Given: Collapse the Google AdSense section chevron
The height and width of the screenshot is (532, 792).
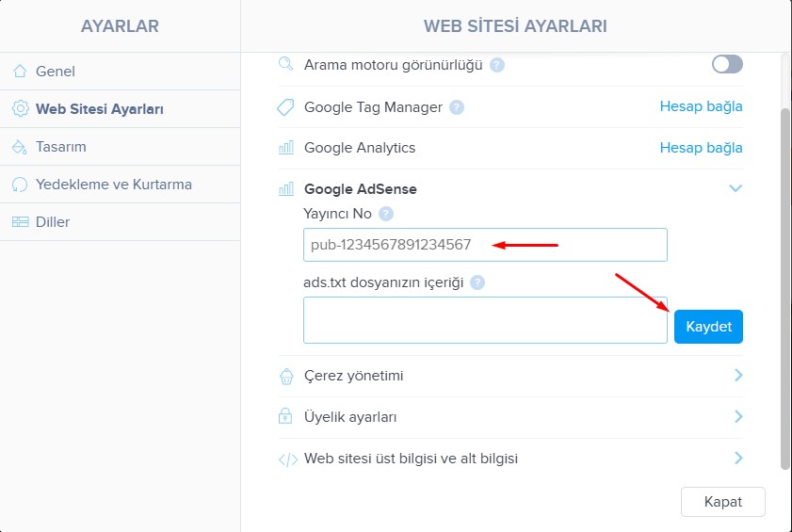Looking at the screenshot, I should [x=735, y=188].
